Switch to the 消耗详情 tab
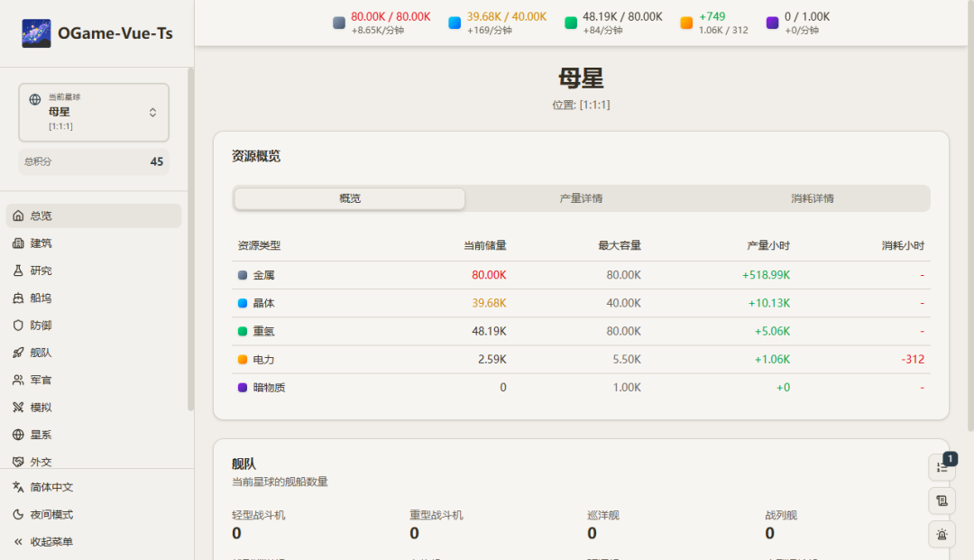This screenshot has height=560, width=974. (x=813, y=198)
